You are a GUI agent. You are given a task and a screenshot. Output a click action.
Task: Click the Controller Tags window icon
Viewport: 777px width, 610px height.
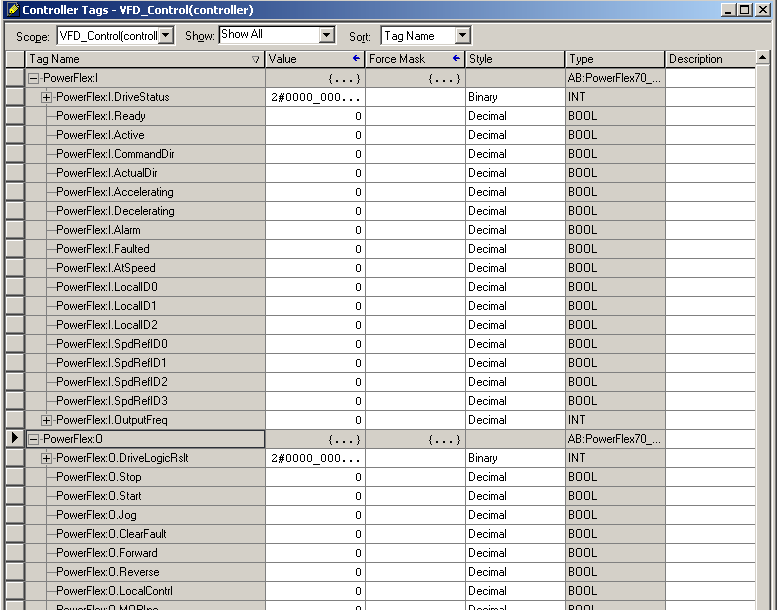coord(11,10)
